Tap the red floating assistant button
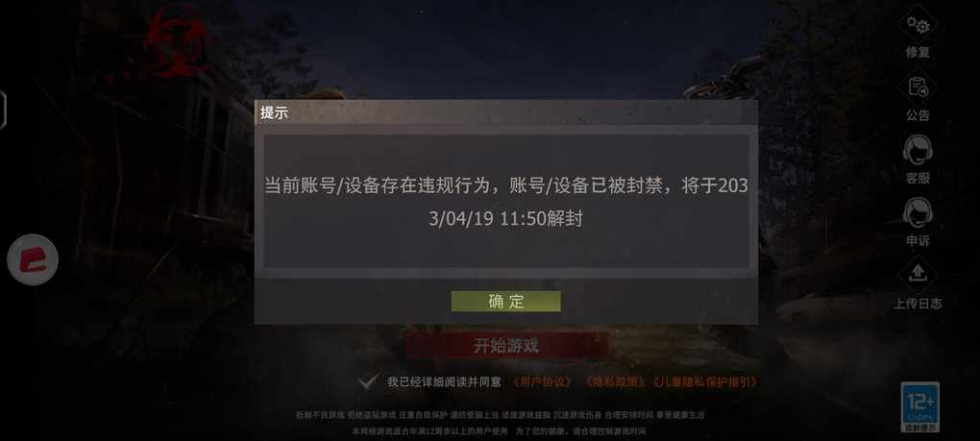This screenshot has height=441, width=980. click(x=33, y=259)
